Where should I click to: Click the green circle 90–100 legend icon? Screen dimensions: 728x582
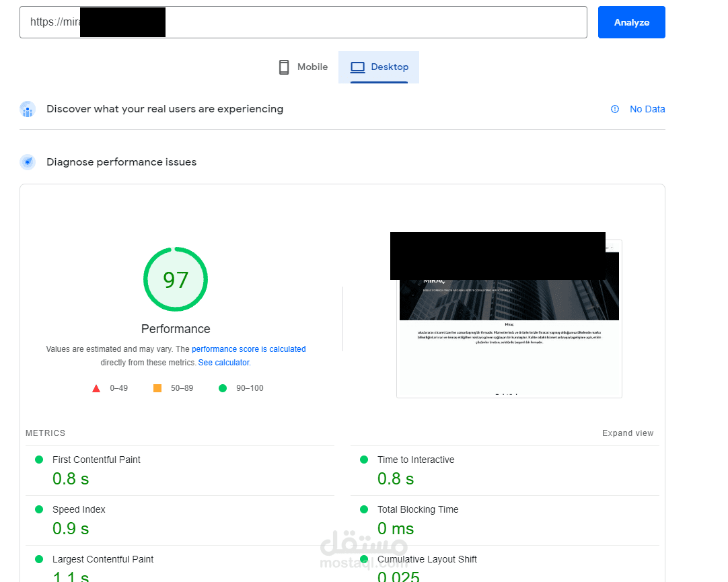click(223, 388)
